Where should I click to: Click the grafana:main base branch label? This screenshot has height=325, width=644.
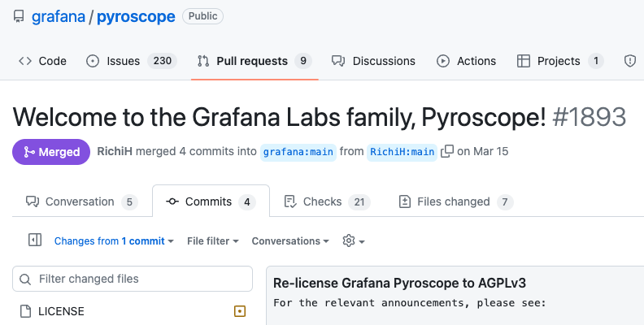298,152
